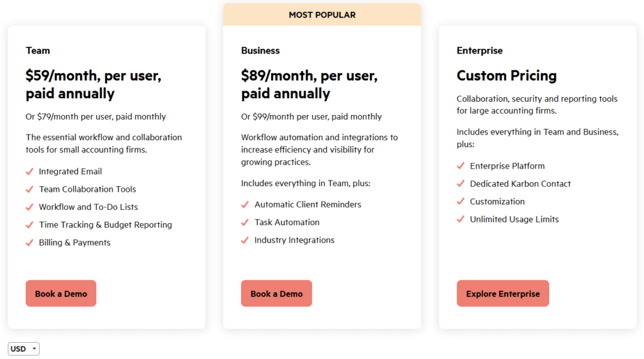Viewport: 644px width, 359px height.
Task: Click checkmark beside Automatic Client Reminders
Action: (x=245, y=205)
